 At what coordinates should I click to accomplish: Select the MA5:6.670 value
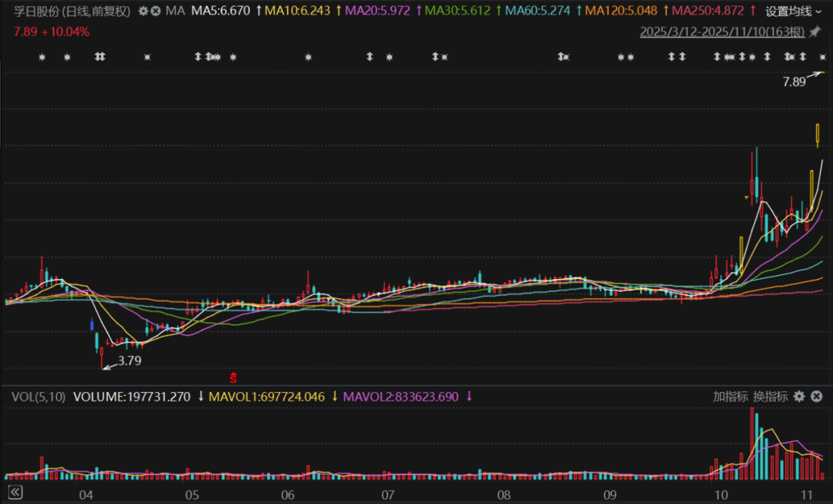pos(221,11)
